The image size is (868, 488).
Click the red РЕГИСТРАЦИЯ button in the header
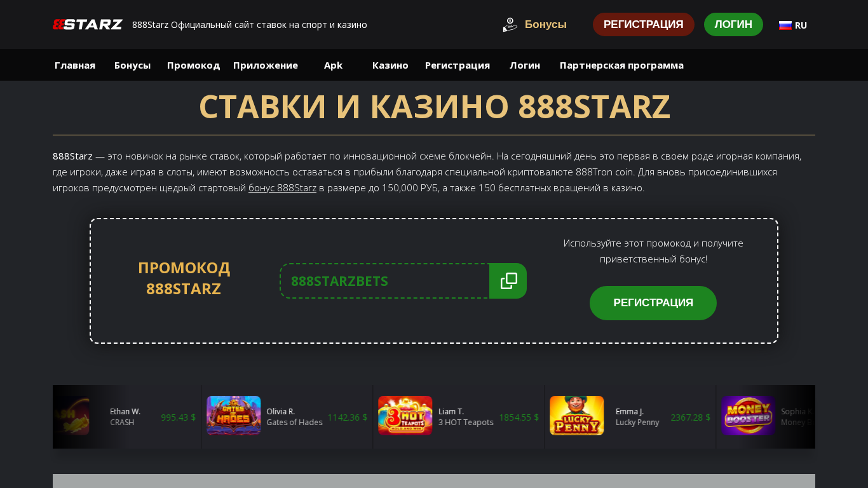[643, 25]
